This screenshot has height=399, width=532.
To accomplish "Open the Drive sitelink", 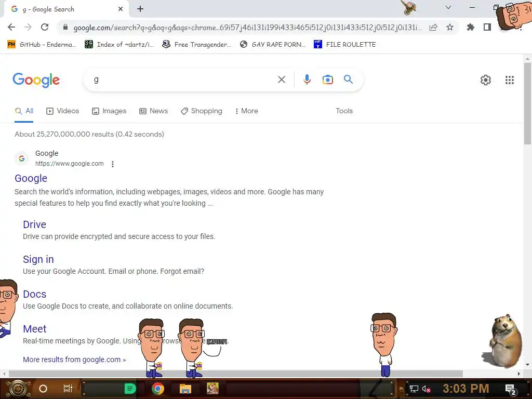I will [x=35, y=224].
